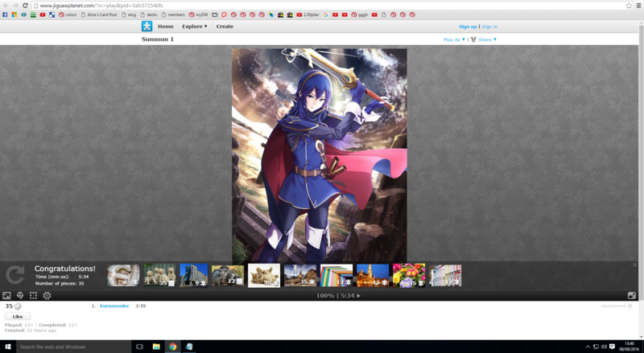Open the Chrome hamburger menu
The height and width of the screenshot is (353, 644).
point(638,6)
